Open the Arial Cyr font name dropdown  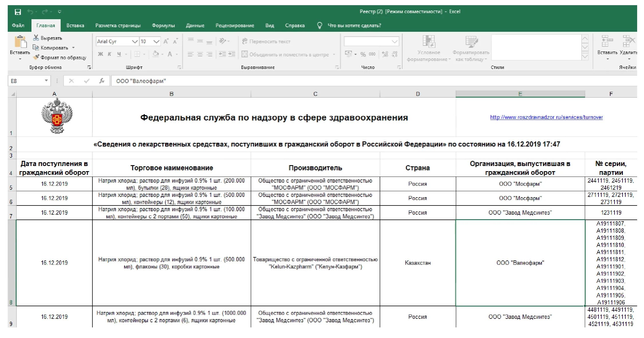pyautogui.click(x=135, y=41)
